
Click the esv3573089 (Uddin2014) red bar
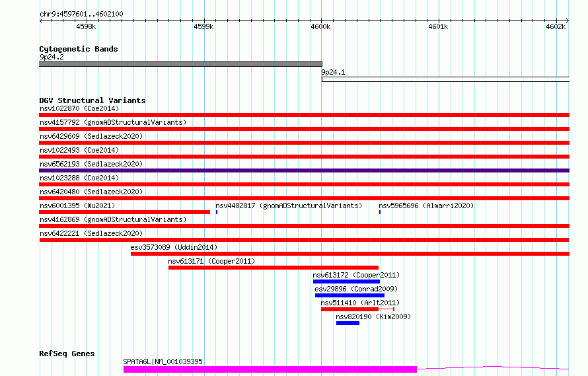tap(350, 254)
